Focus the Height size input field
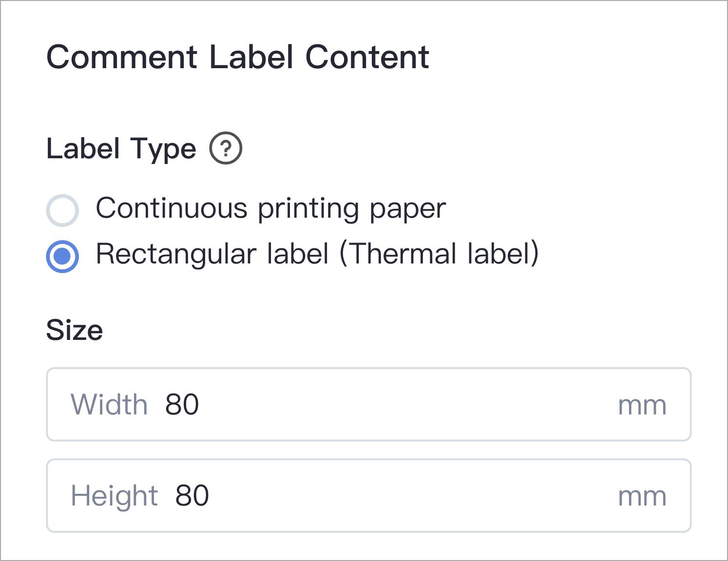The width and height of the screenshot is (728, 561). (369, 496)
